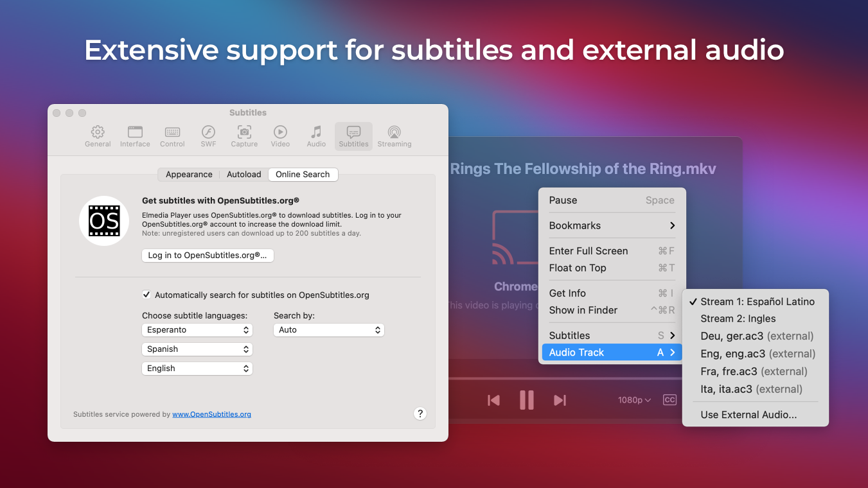
Task: Open the Spanish language dropdown
Action: (197, 349)
